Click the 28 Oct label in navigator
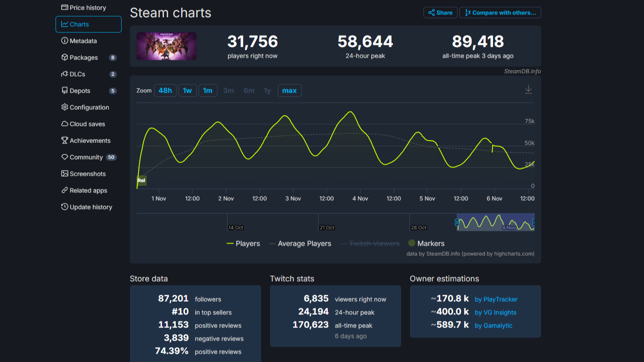This screenshot has width=644, height=362. [x=419, y=228]
